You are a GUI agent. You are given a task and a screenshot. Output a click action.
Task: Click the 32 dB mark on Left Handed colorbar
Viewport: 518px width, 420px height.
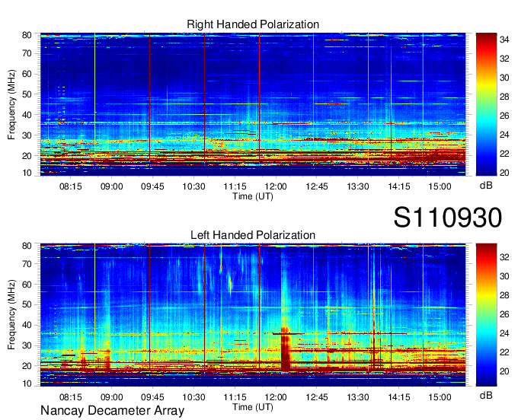click(x=504, y=257)
